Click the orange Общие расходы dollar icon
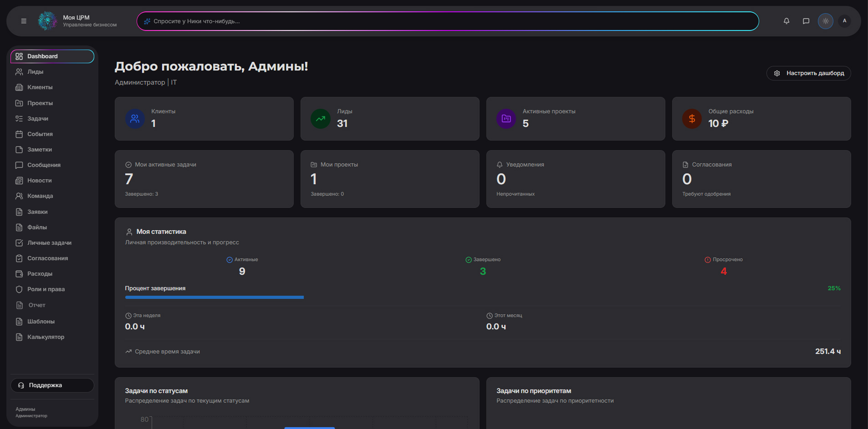This screenshot has height=429, width=868. click(692, 119)
